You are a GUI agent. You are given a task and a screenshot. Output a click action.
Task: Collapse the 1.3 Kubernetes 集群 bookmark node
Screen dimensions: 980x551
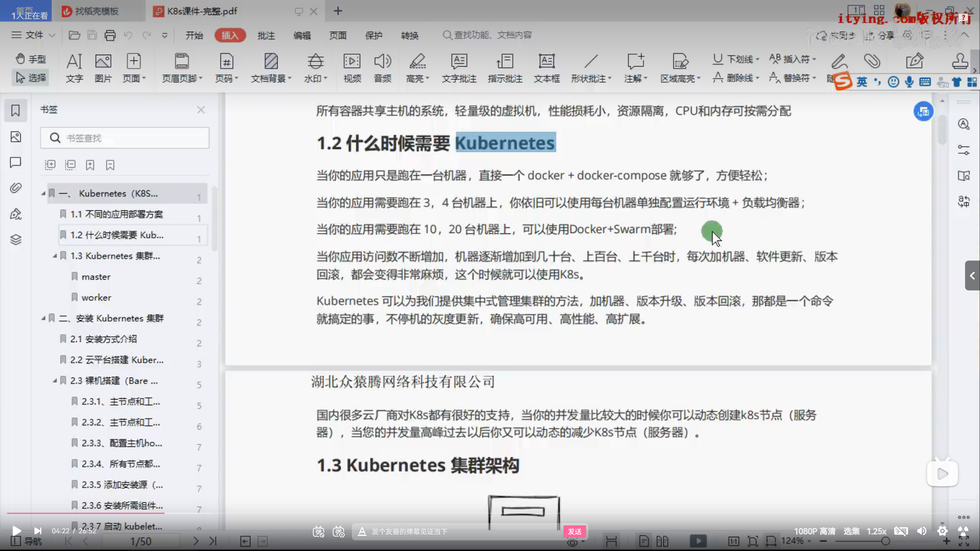55,256
